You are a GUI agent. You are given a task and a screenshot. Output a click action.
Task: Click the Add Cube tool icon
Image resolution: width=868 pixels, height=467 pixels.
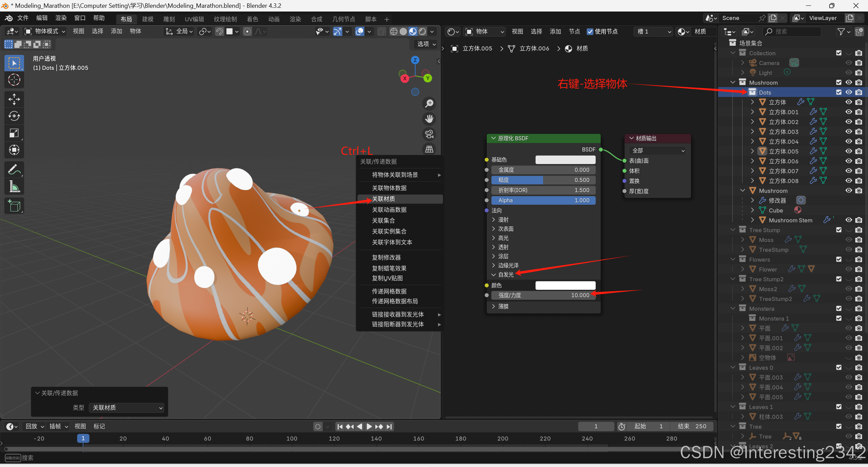[x=14, y=206]
